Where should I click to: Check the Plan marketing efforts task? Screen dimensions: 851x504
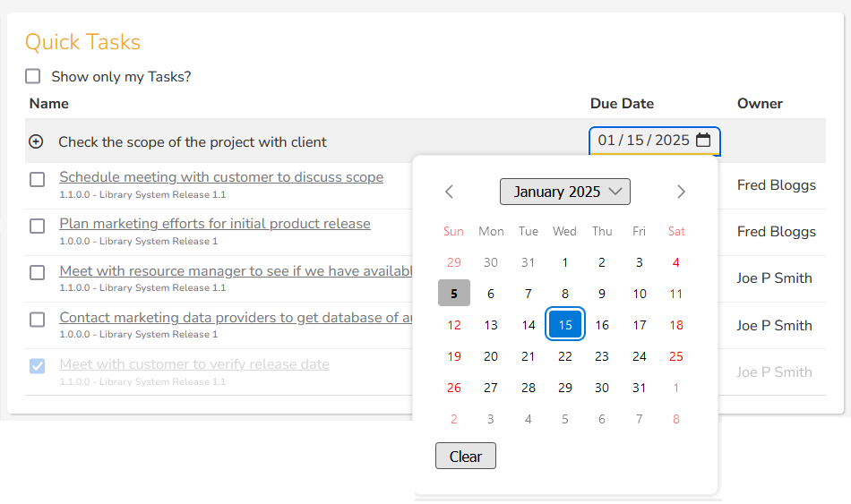pyautogui.click(x=37, y=226)
